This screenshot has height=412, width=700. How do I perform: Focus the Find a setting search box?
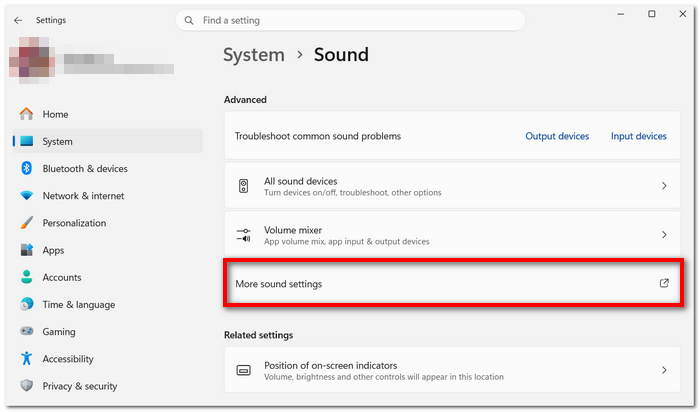(350, 21)
